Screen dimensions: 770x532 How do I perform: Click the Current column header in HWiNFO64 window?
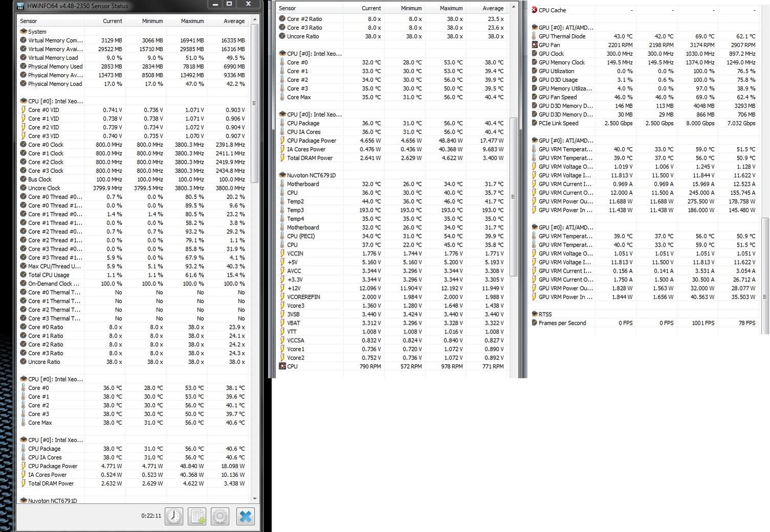coord(104,21)
